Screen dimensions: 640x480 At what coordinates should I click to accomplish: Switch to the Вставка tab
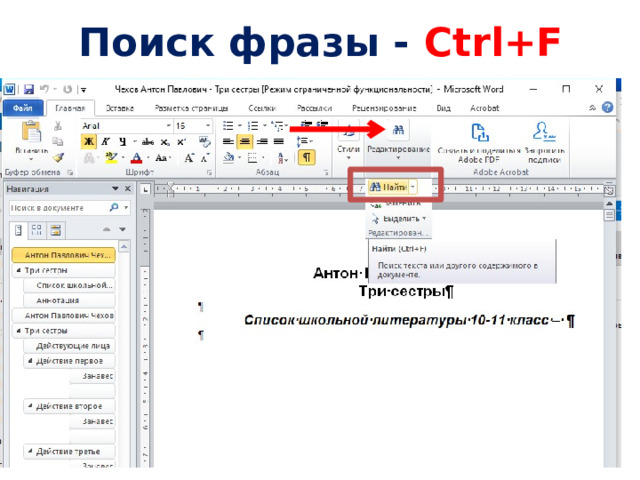click(x=120, y=108)
